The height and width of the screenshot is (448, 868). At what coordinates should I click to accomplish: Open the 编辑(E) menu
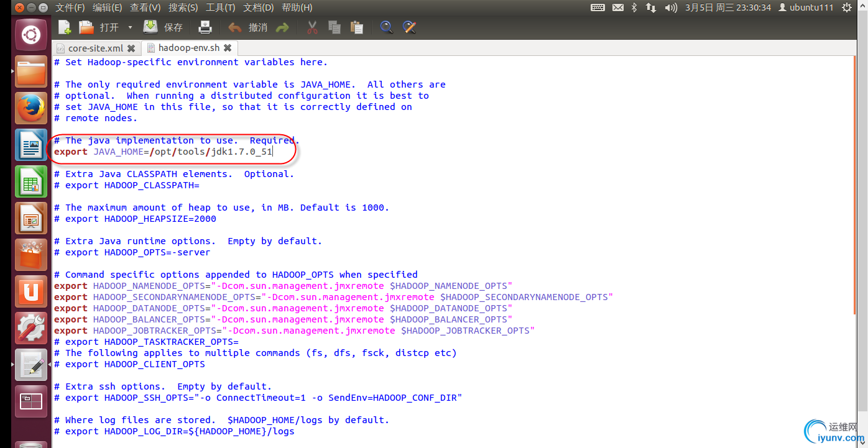pyautogui.click(x=108, y=7)
